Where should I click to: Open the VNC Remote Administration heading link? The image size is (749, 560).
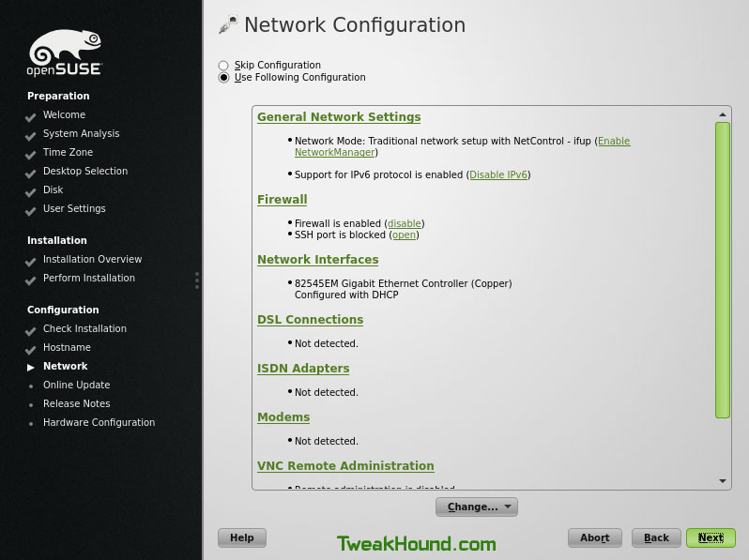pyautogui.click(x=345, y=466)
